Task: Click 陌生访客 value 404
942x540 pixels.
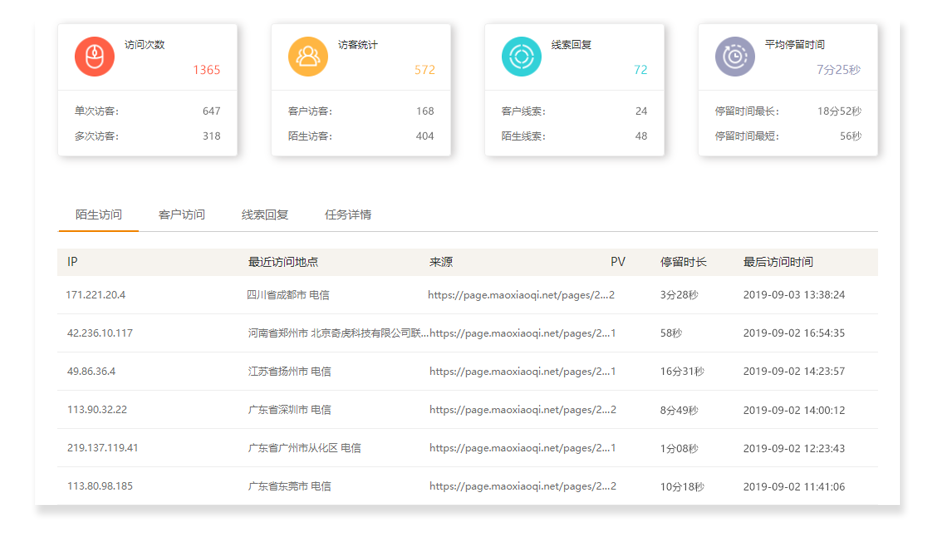Action: click(425, 136)
